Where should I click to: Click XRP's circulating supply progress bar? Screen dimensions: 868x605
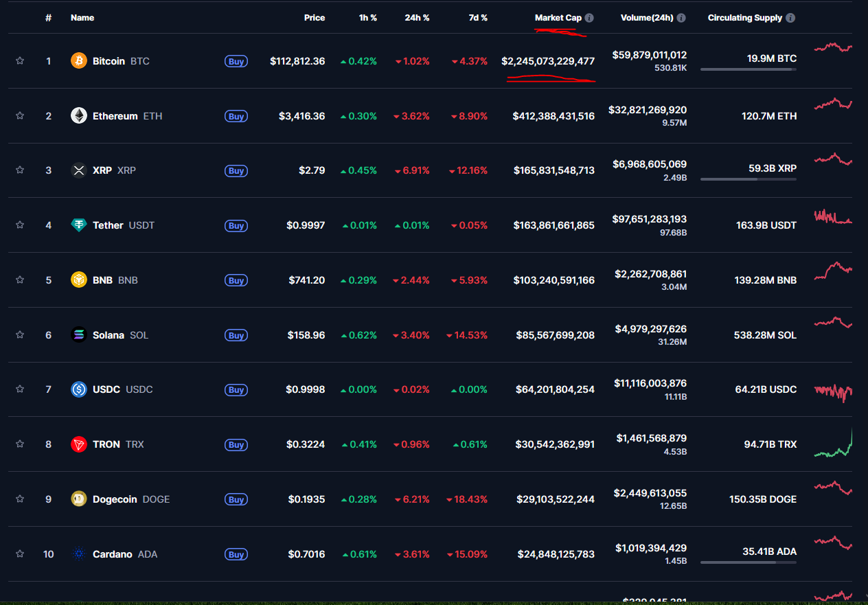coord(749,179)
